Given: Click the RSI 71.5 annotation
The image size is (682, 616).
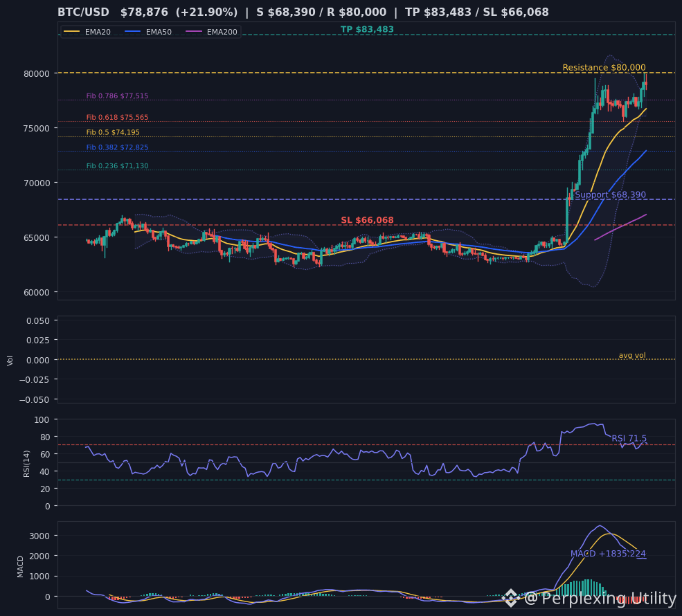Looking at the screenshot, I should click(629, 438).
